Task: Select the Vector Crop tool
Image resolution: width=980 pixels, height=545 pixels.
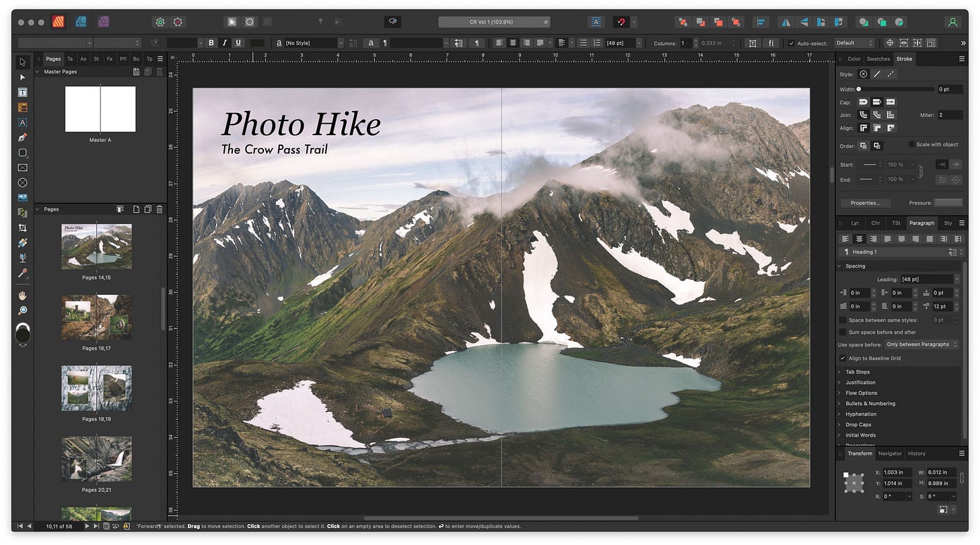Action: [23, 228]
